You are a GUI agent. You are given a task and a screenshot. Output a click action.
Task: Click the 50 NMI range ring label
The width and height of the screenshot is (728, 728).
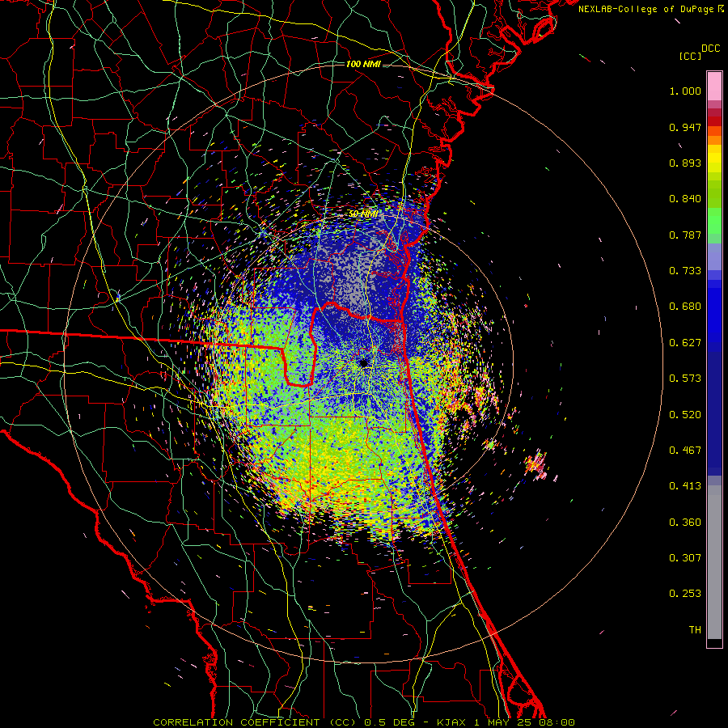click(363, 214)
